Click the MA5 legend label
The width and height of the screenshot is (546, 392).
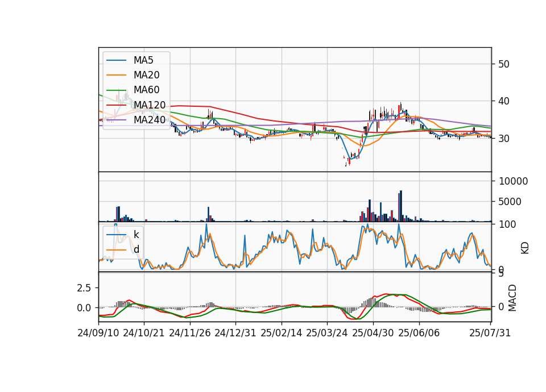point(143,60)
